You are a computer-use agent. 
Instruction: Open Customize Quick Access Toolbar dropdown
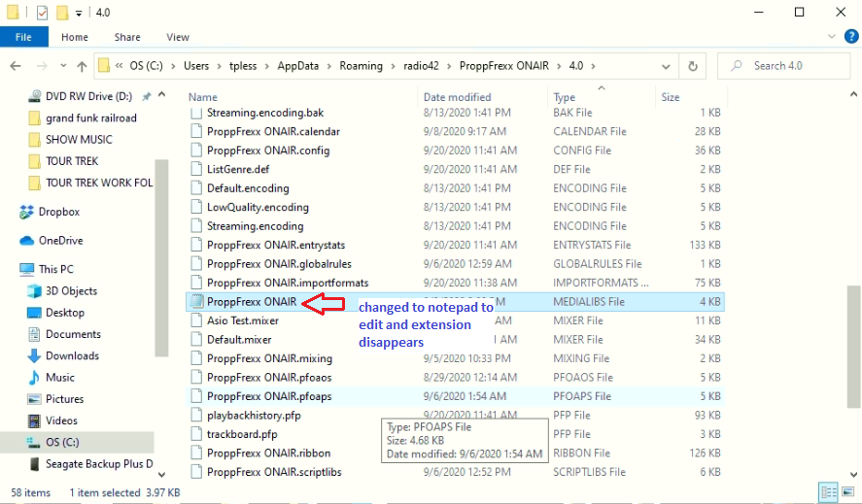[79, 13]
